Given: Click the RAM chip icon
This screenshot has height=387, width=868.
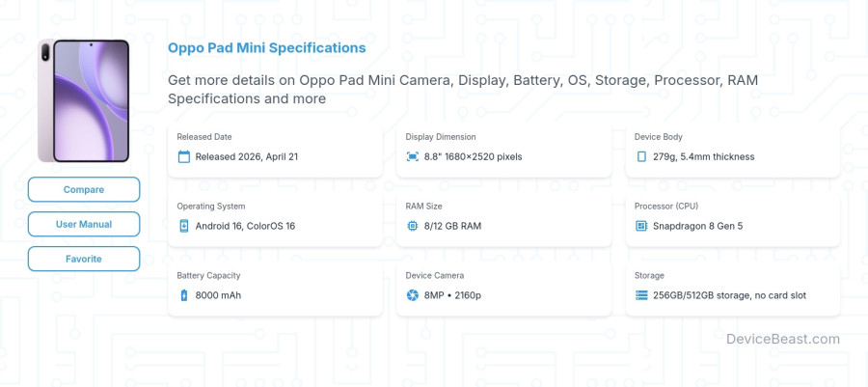Looking at the screenshot, I should click(x=413, y=226).
